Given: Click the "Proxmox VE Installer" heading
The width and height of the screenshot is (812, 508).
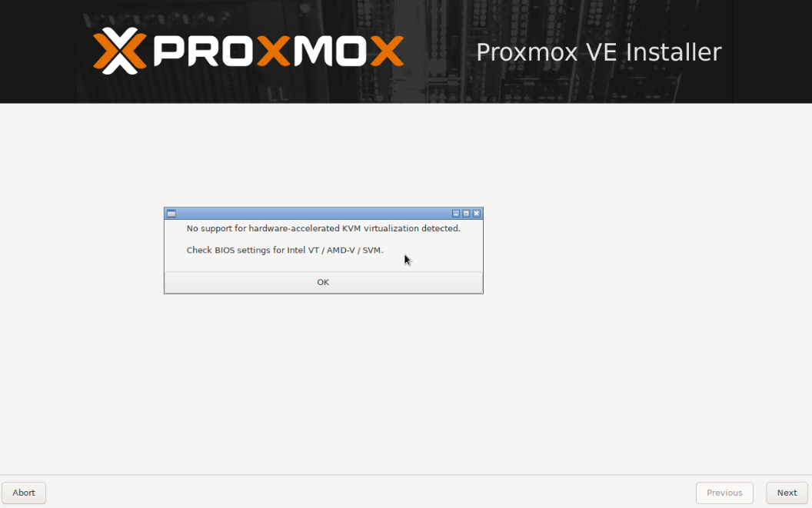Looking at the screenshot, I should pos(599,52).
